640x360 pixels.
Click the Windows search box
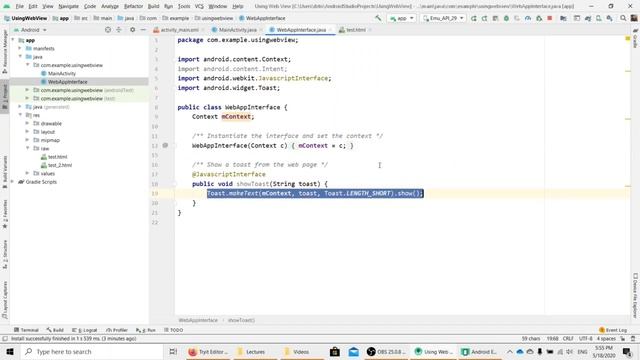pos(92,351)
